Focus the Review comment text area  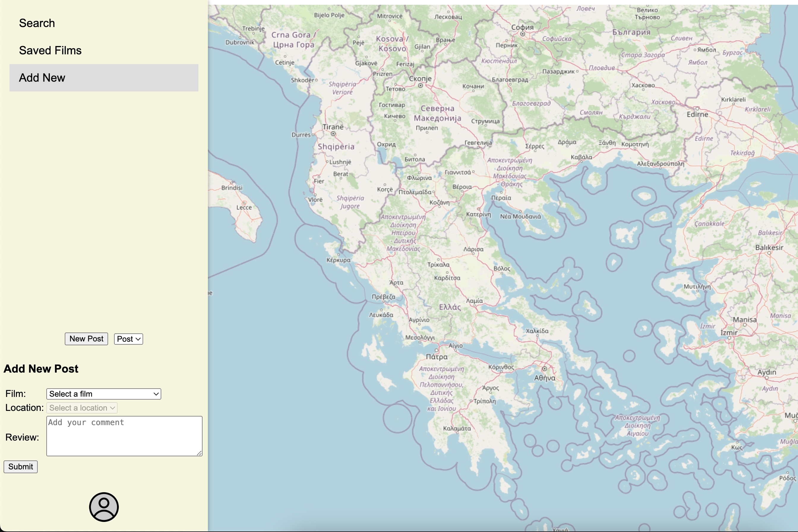pyautogui.click(x=124, y=436)
